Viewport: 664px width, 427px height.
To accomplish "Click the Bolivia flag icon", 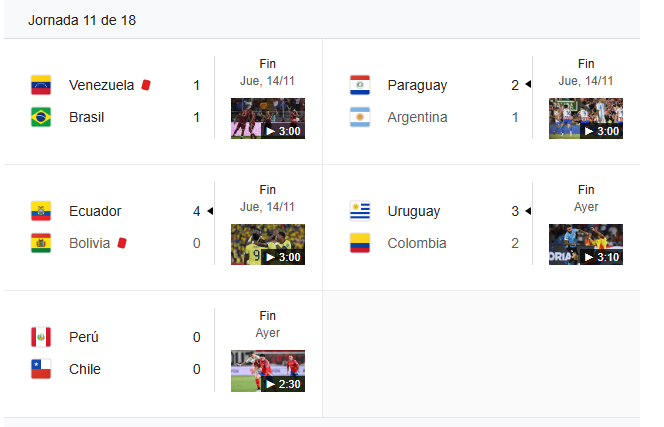I will click(41, 243).
